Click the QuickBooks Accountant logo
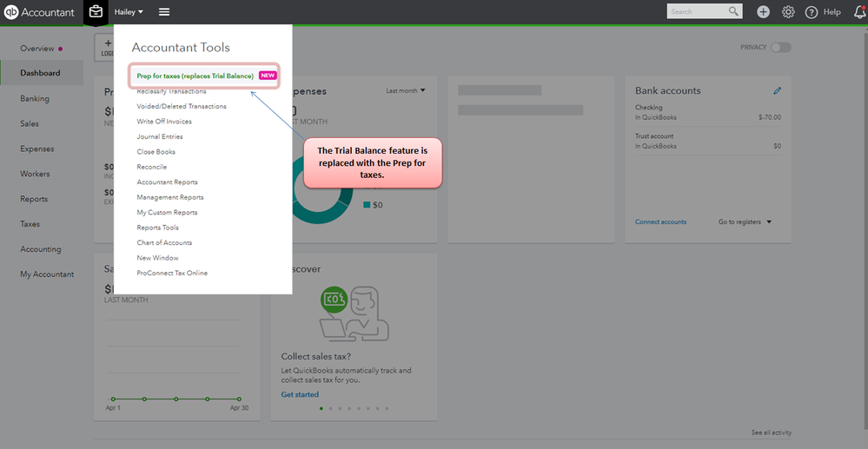The image size is (868, 449). tap(39, 12)
